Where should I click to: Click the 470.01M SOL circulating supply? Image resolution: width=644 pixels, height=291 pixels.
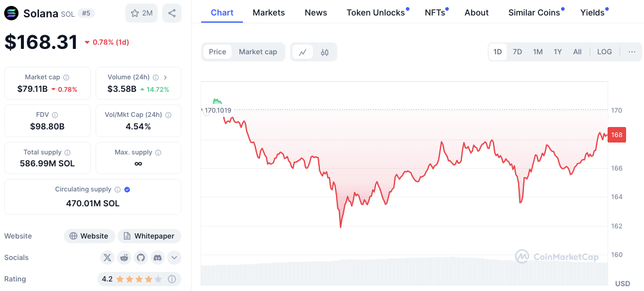[x=93, y=203]
